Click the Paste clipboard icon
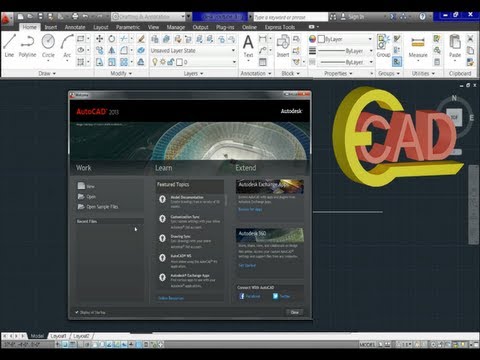The image size is (480, 360). [x=455, y=46]
